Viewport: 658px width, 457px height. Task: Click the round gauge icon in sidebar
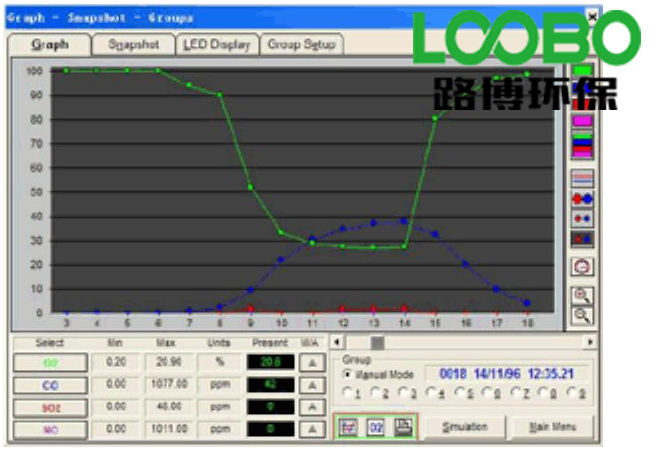click(582, 266)
